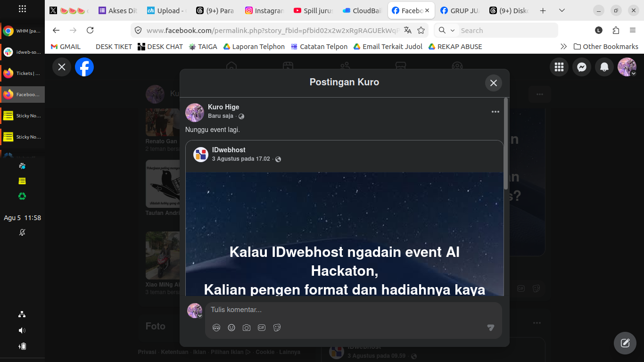Click the new message compose button

(x=625, y=343)
